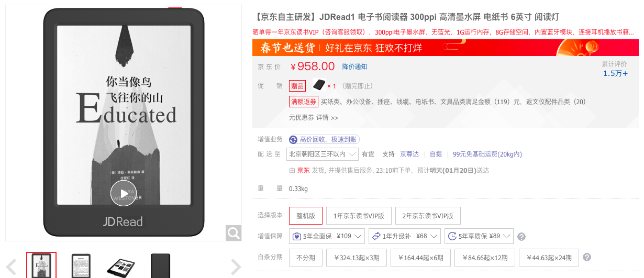Select the 不分期 no-installment option

click(x=306, y=257)
